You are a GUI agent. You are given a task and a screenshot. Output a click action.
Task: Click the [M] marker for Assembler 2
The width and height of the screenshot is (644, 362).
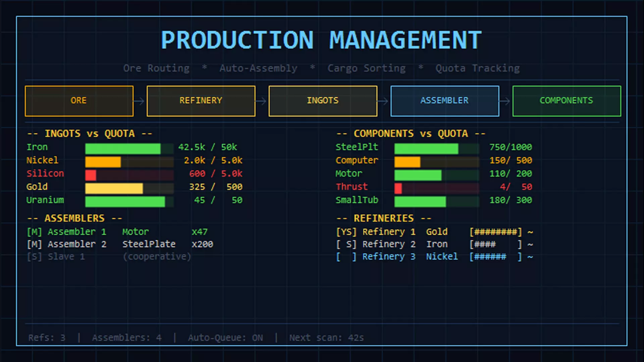click(34, 244)
